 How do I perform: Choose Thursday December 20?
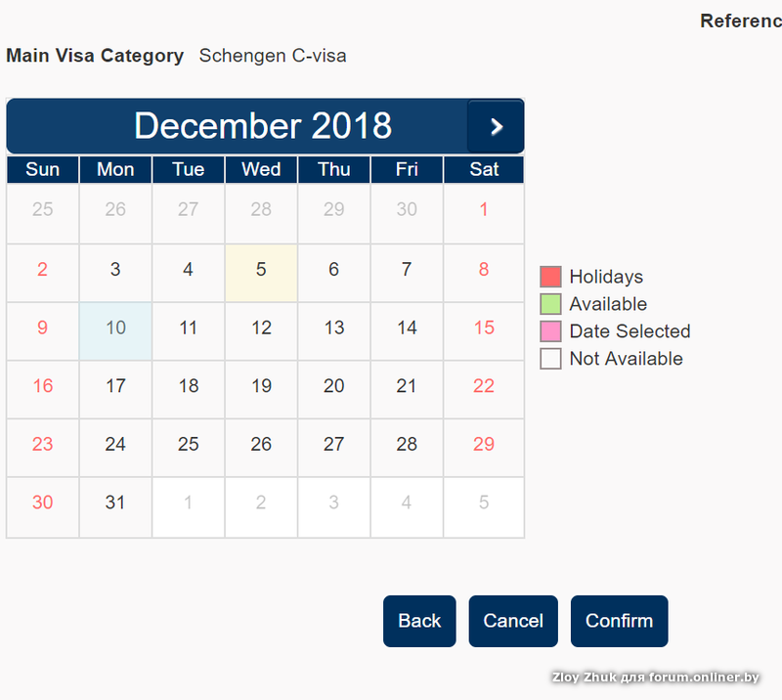(x=334, y=386)
